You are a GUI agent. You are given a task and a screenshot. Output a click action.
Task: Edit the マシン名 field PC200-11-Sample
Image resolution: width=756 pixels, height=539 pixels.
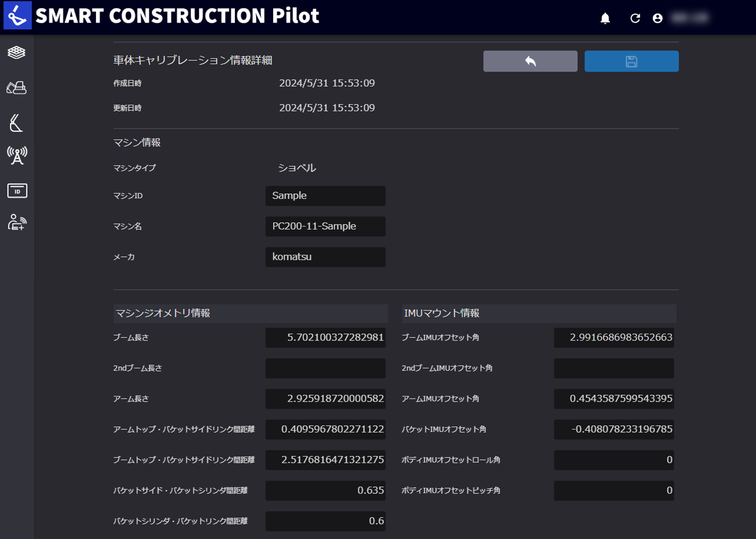click(x=325, y=226)
